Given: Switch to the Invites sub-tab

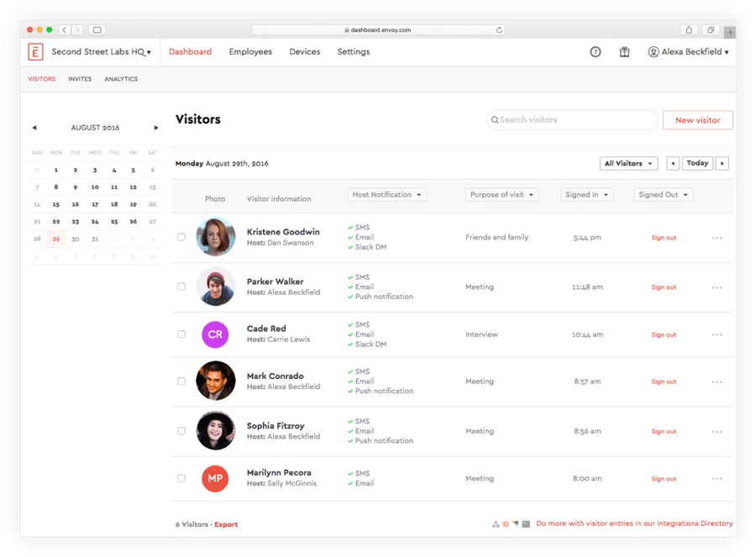Looking at the screenshot, I should click(80, 79).
